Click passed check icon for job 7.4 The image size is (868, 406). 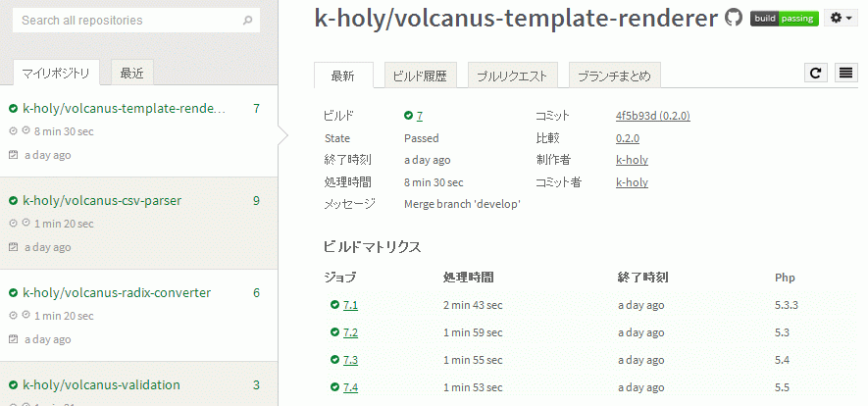click(x=334, y=387)
